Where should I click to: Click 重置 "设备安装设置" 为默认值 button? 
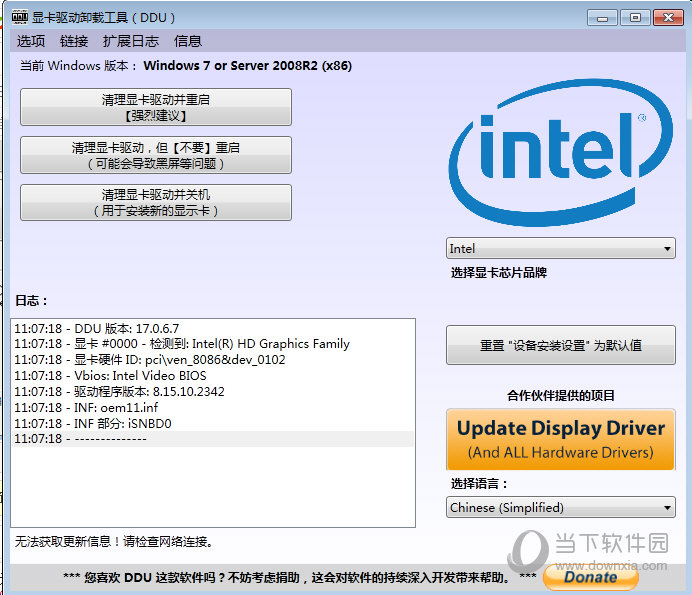click(561, 345)
